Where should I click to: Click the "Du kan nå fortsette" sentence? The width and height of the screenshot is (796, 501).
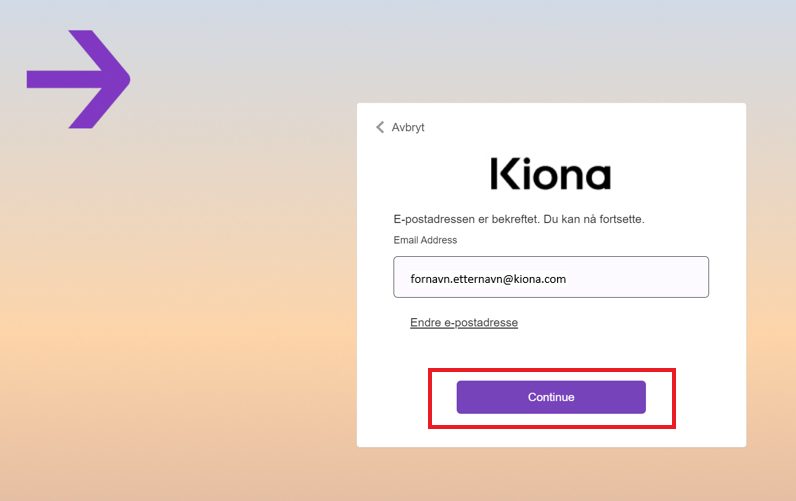593,219
